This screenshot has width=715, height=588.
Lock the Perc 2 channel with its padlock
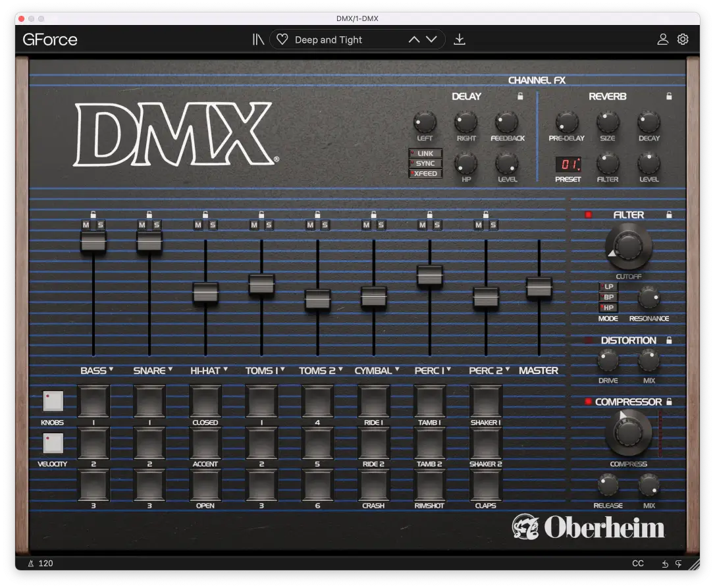pyautogui.click(x=486, y=215)
